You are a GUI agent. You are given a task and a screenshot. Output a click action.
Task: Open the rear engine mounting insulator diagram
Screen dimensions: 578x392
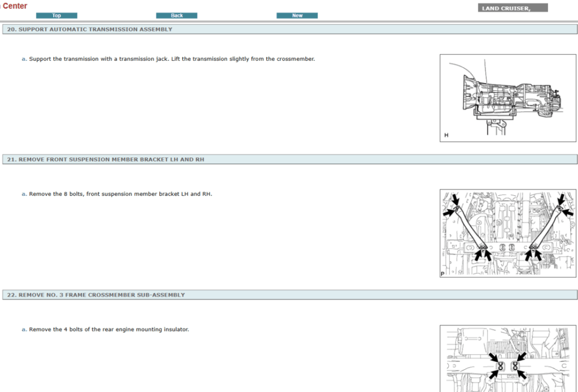coord(508,358)
